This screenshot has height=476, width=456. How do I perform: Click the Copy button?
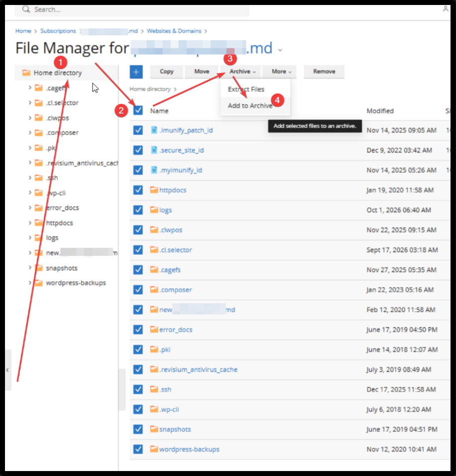point(167,72)
